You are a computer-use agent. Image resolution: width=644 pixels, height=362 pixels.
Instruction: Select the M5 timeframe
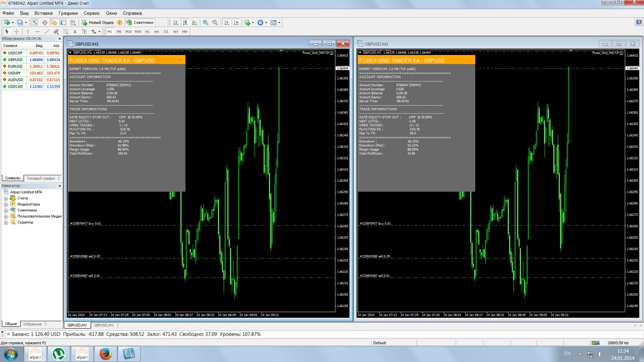point(119,31)
